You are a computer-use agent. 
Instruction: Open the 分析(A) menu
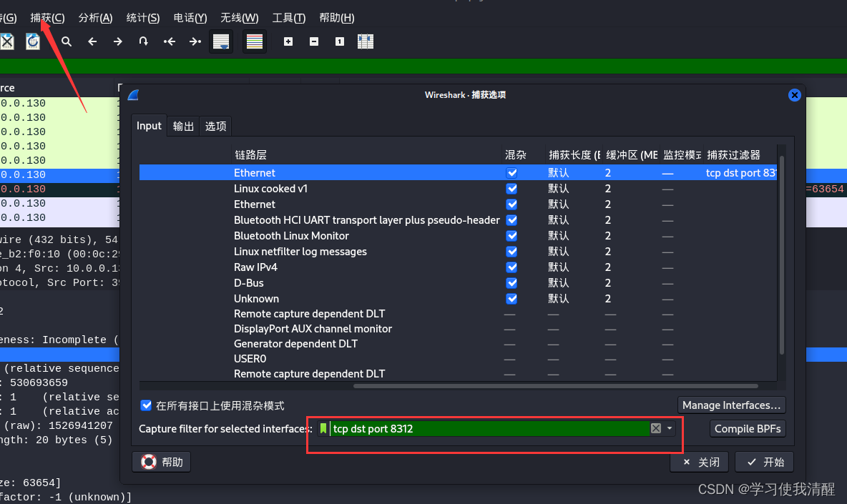tap(95, 18)
